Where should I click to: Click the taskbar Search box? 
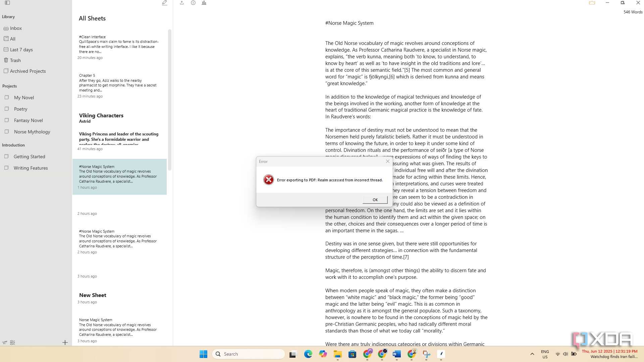249,354
